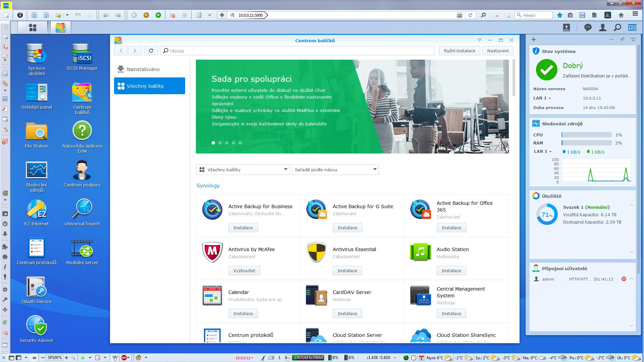Screen dimensions: 644x362
Task: Open Centrum podpory desktop icon
Action: click(x=82, y=170)
